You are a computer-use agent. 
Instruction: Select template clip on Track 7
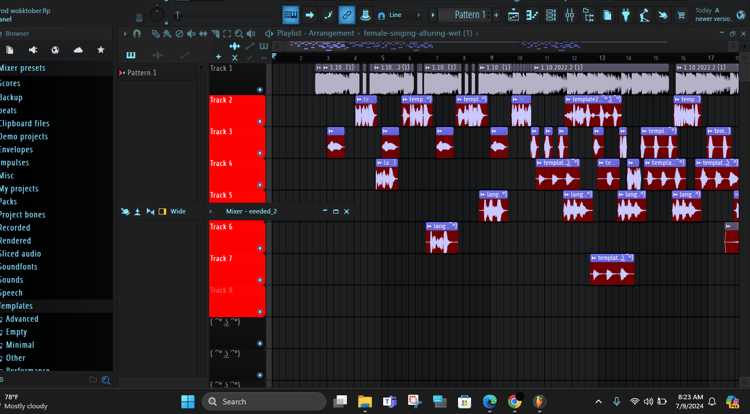(612, 270)
